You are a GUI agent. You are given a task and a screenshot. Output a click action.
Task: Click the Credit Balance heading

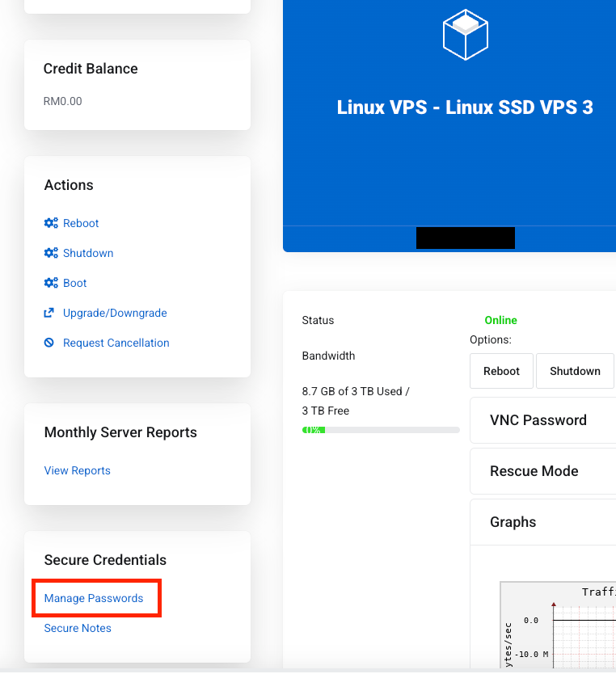tap(91, 69)
